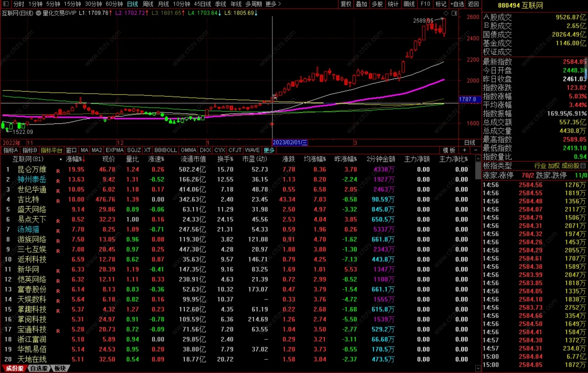This screenshot has height=373, width=588.
Task: Click the minus zoom icon beside 模板
Action: pyautogui.click(x=476, y=150)
